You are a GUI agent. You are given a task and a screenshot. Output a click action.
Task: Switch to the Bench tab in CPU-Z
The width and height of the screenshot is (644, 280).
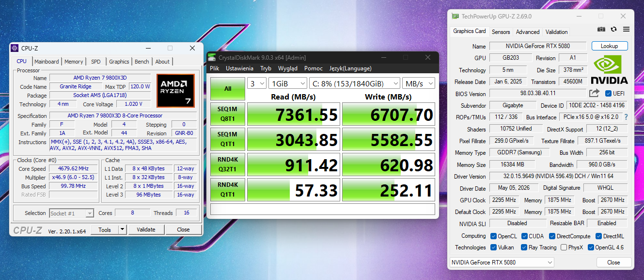pos(142,62)
